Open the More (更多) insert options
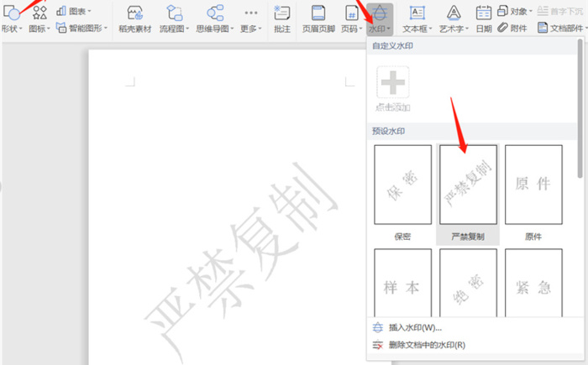 click(251, 19)
